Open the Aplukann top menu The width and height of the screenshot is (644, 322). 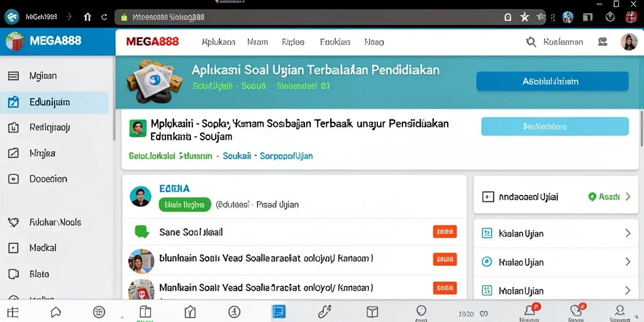point(218,42)
